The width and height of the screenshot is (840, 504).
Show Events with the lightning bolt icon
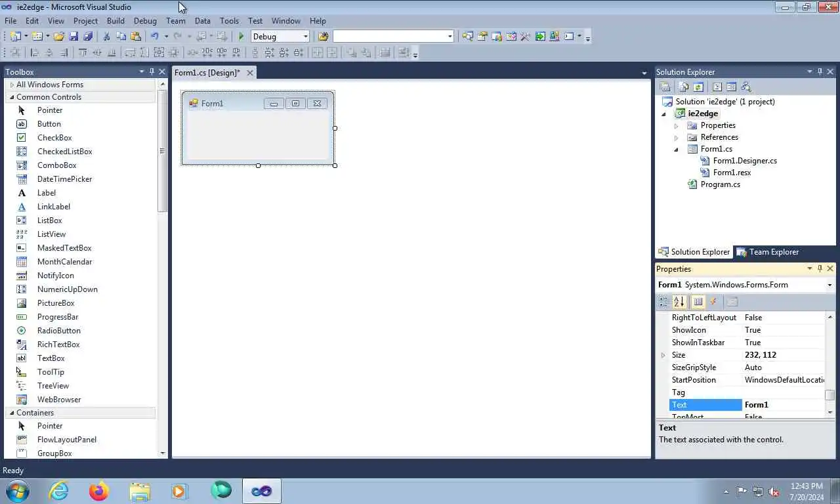pos(713,301)
